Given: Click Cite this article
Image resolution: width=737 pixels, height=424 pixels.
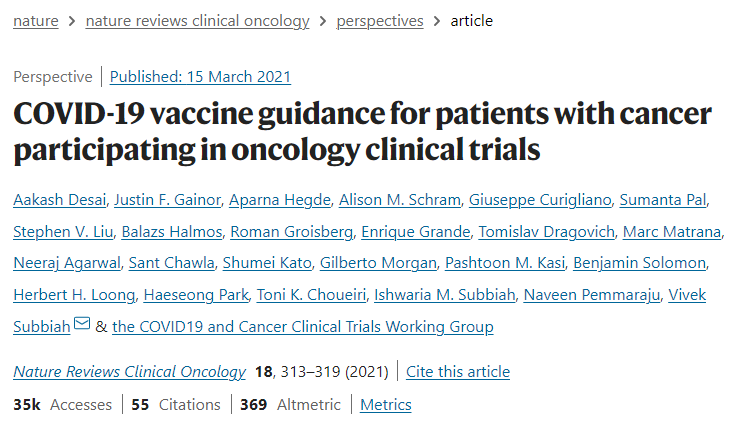Looking at the screenshot, I should click(x=458, y=371).
